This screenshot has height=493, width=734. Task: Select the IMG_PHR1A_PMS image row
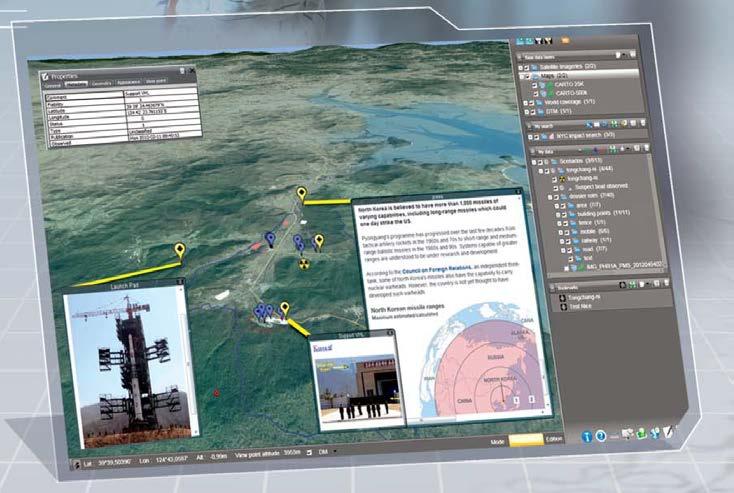(624, 267)
